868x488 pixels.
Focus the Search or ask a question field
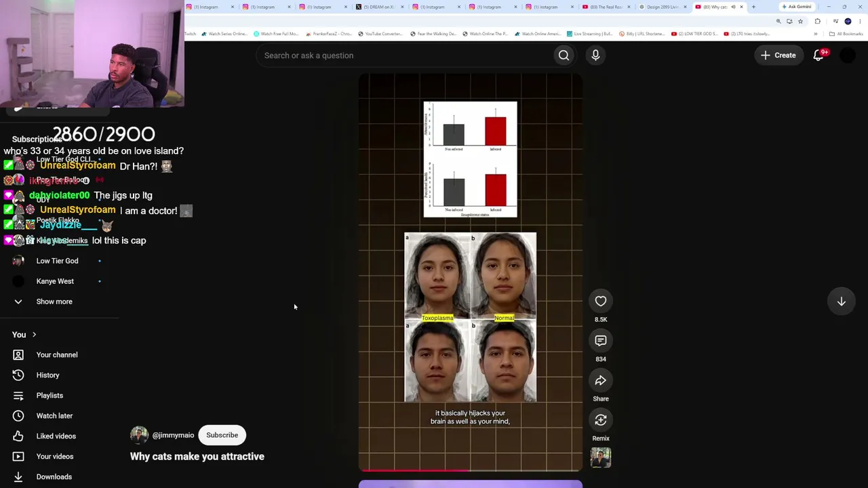[406, 56]
